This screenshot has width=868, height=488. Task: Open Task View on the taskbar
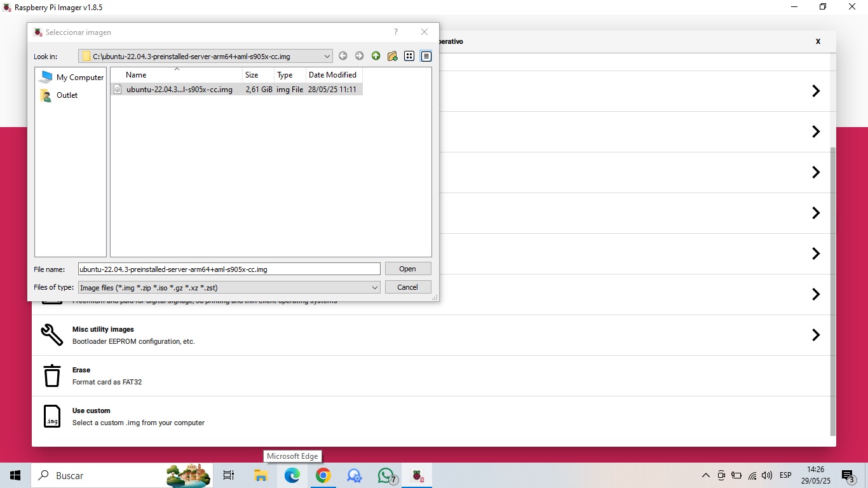(x=229, y=475)
